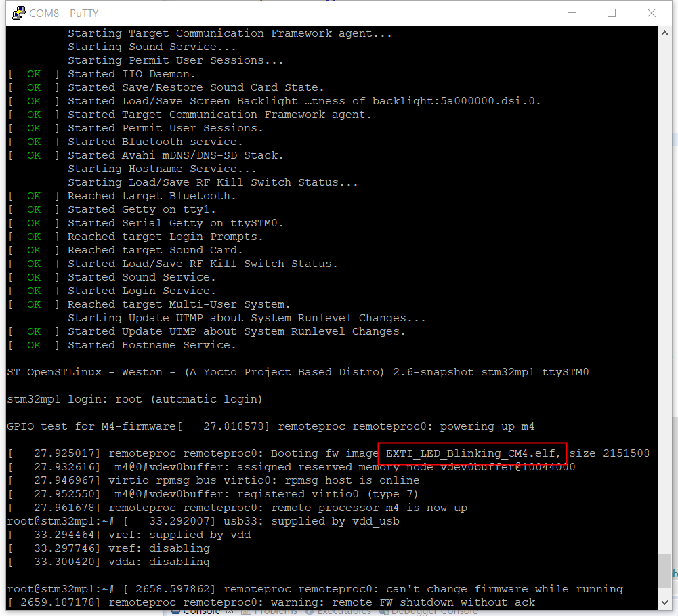The width and height of the screenshot is (678, 616).
Task: Click 'Reached target Bluetooth.' line
Action: pos(122,196)
